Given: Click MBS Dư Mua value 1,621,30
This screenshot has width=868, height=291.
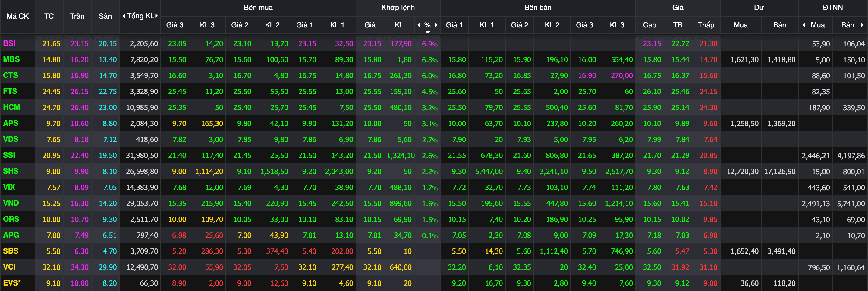Looking at the screenshot, I should coord(744,60).
